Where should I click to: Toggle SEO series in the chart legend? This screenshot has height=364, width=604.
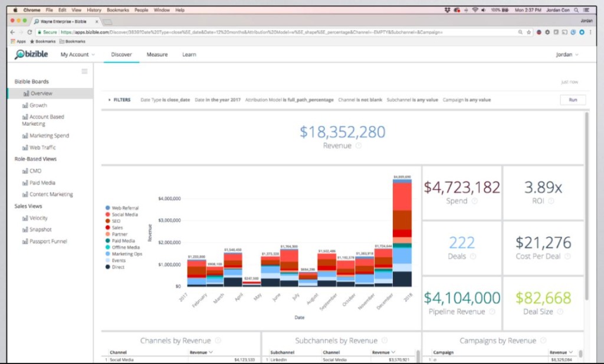[113, 221]
